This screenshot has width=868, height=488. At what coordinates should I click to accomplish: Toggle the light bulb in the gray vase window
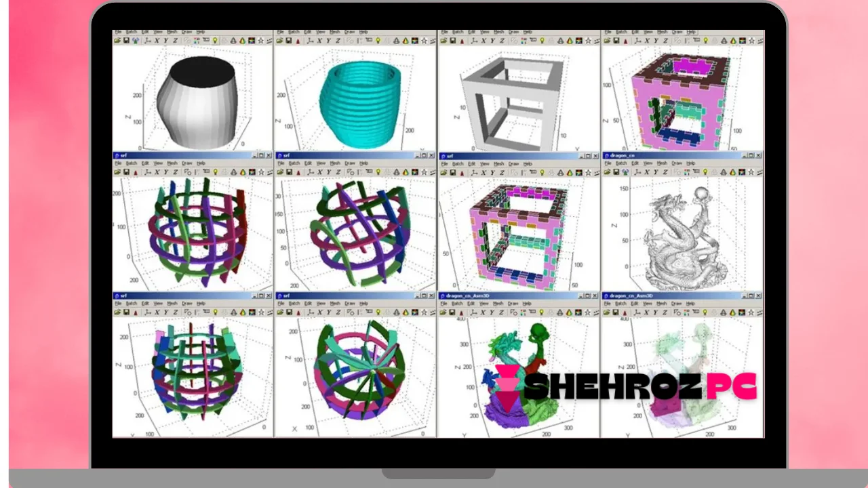[x=215, y=40]
